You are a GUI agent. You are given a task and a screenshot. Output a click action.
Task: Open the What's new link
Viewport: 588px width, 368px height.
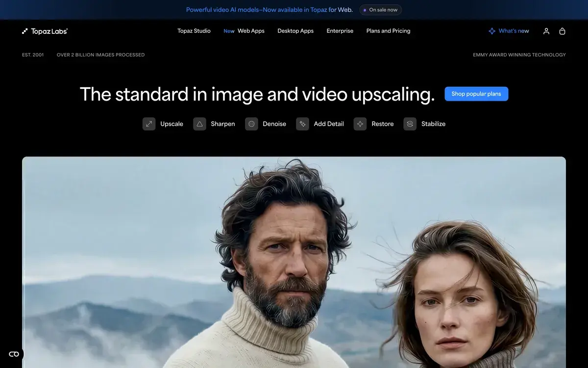tap(514, 31)
